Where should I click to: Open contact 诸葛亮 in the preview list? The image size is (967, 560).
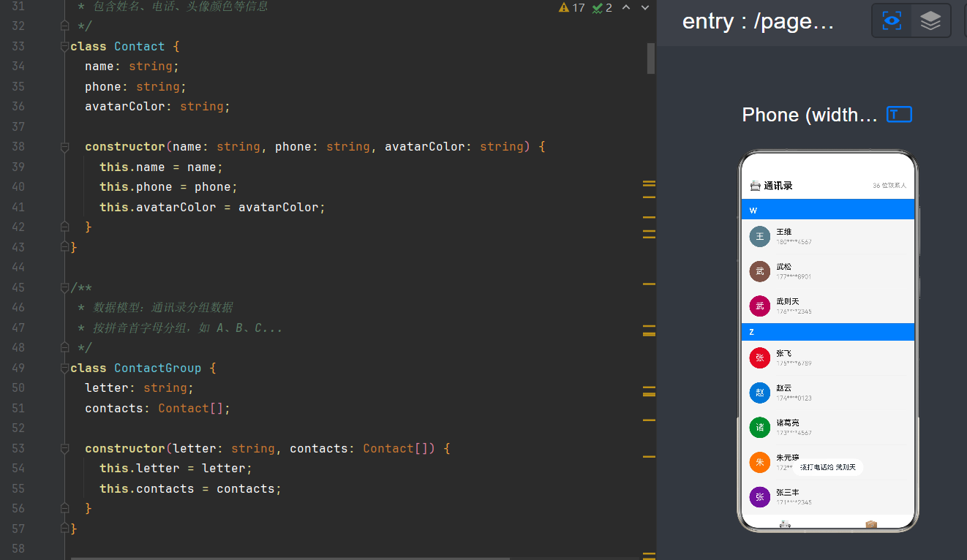pos(828,427)
